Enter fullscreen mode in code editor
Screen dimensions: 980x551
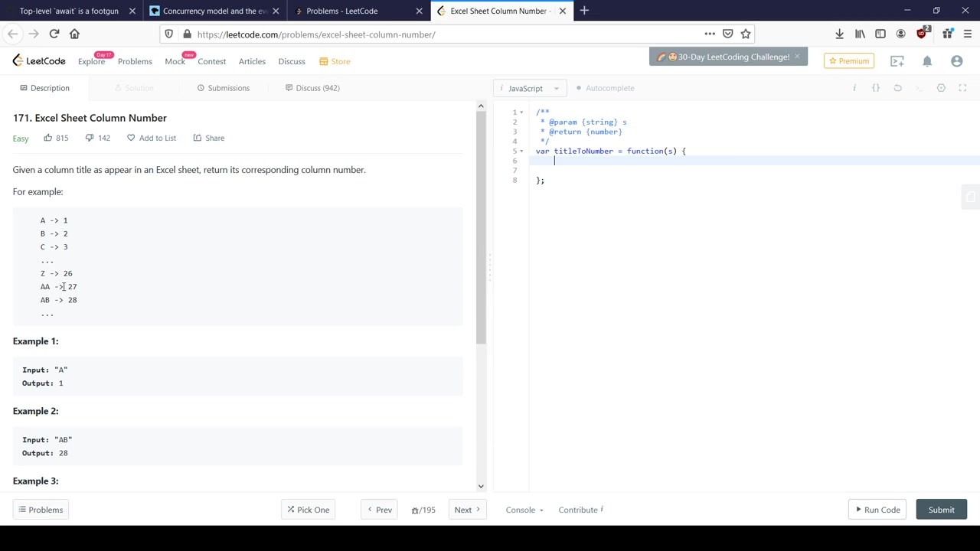[x=963, y=88]
